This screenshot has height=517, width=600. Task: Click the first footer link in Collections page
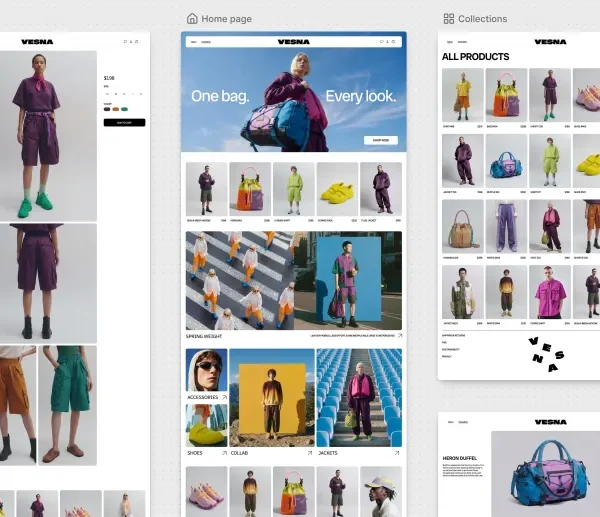tap(453, 336)
